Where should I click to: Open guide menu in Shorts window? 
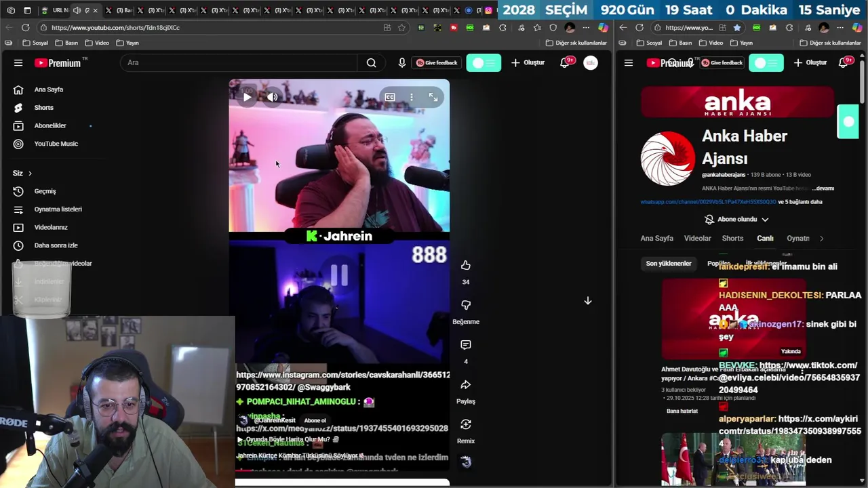18,63
